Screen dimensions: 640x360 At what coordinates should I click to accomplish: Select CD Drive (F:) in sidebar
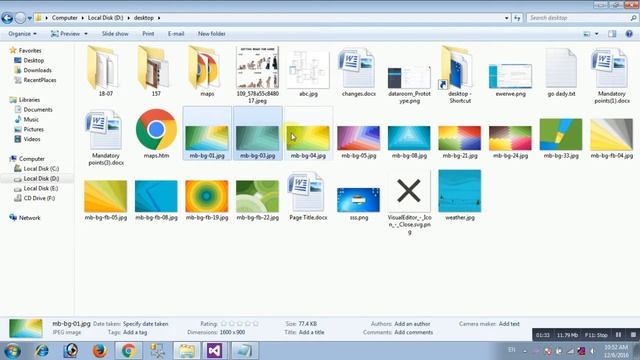tap(39, 198)
